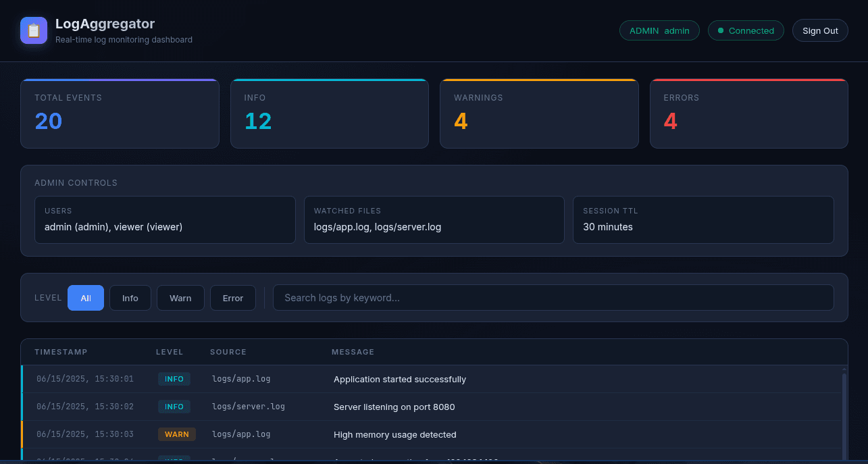Open the Warnings stat card
Image resolution: width=868 pixels, height=464 pixels.
[x=539, y=113]
